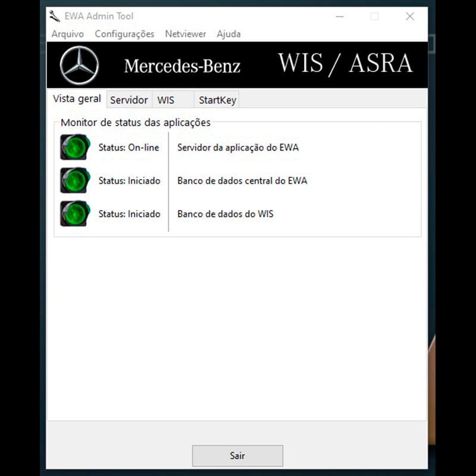Image resolution: width=476 pixels, height=476 pixels.
Task: Click the Sair button
Action: (x=237, y=455)
